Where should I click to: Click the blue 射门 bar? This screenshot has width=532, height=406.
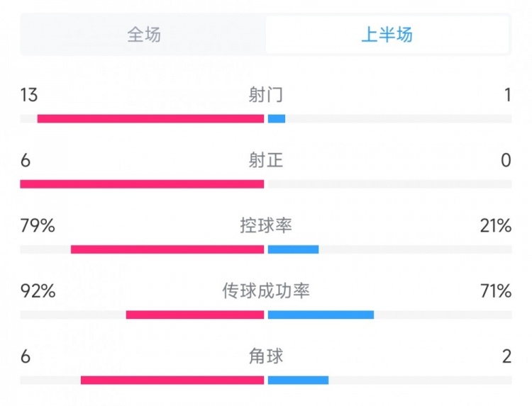pyautogui.click(x=277, y=119)
